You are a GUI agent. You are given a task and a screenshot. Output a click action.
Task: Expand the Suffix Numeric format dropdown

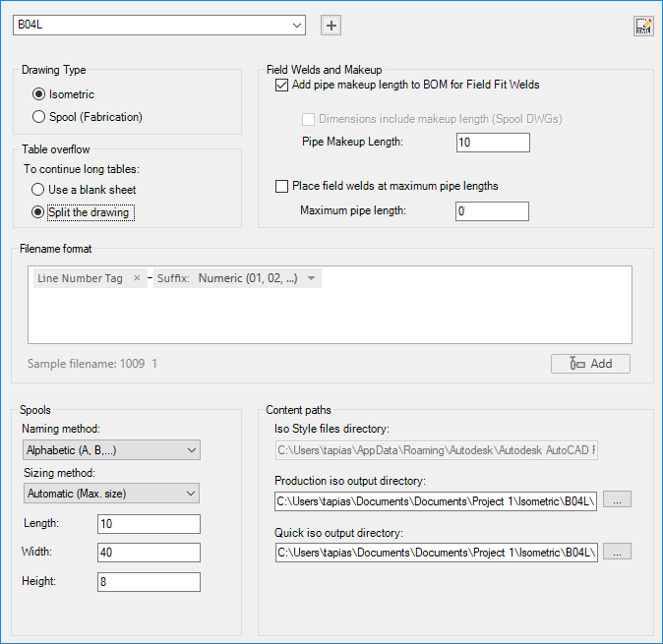click(312, 278)
